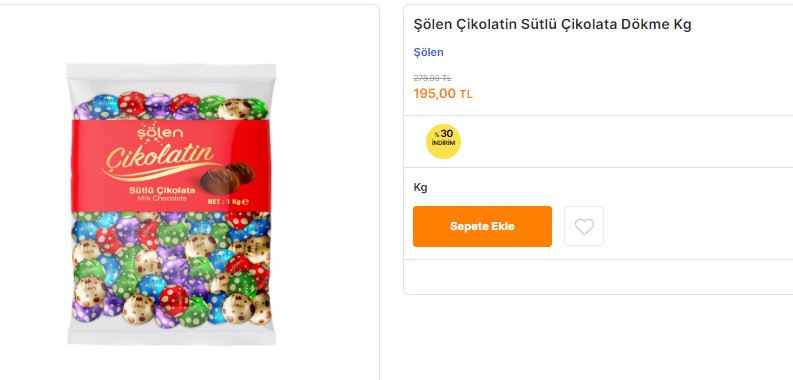Click the colorful chocolates above the red label
793x380 pixels.
pos(171,106)
